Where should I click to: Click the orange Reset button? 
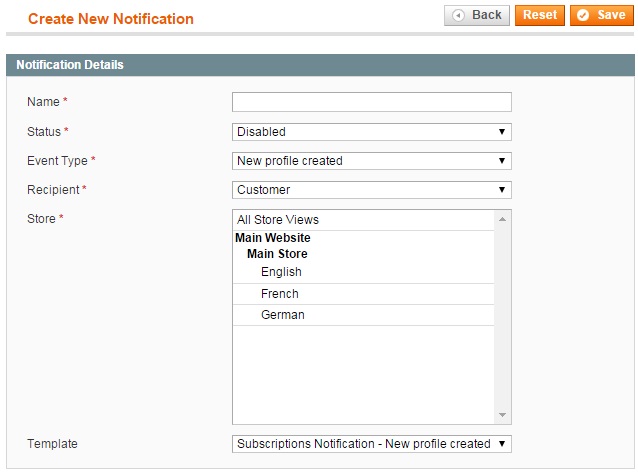tap(540, 15)
